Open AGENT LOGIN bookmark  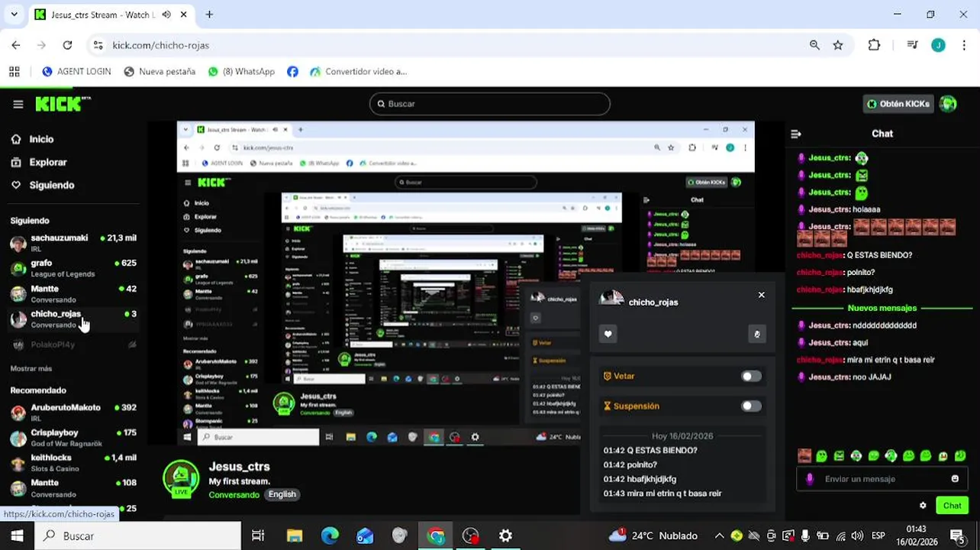[x=76, y=71]
